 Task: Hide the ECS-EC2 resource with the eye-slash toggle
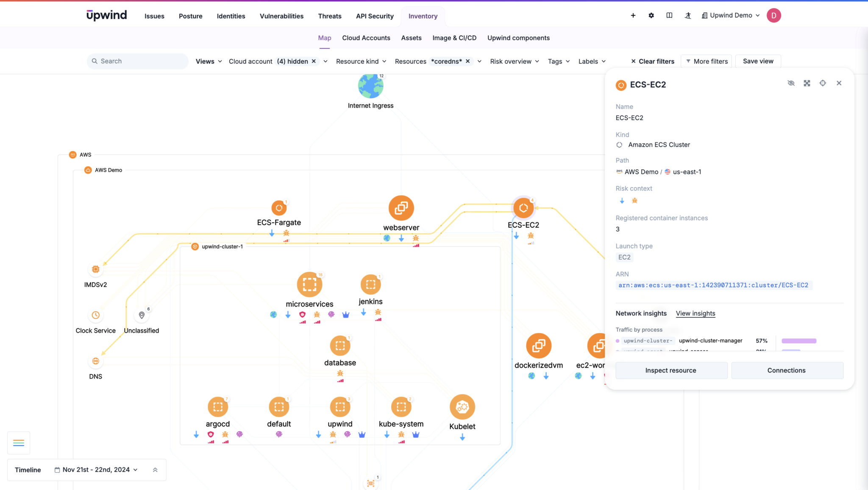[x=792, y=83]
